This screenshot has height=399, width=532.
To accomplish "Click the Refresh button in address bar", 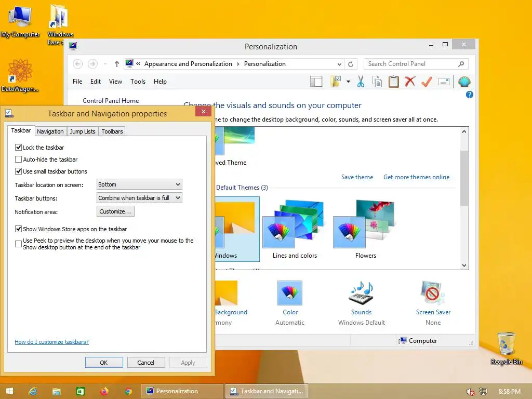I will 351,64.
